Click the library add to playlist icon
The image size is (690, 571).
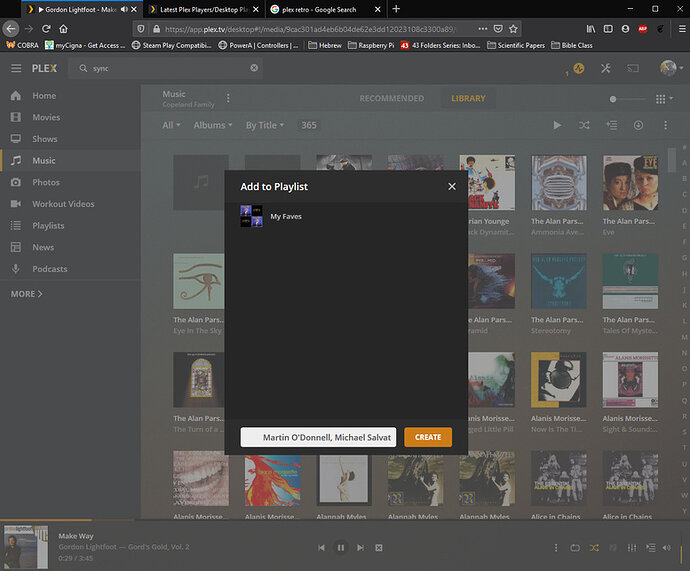[612, 125]
